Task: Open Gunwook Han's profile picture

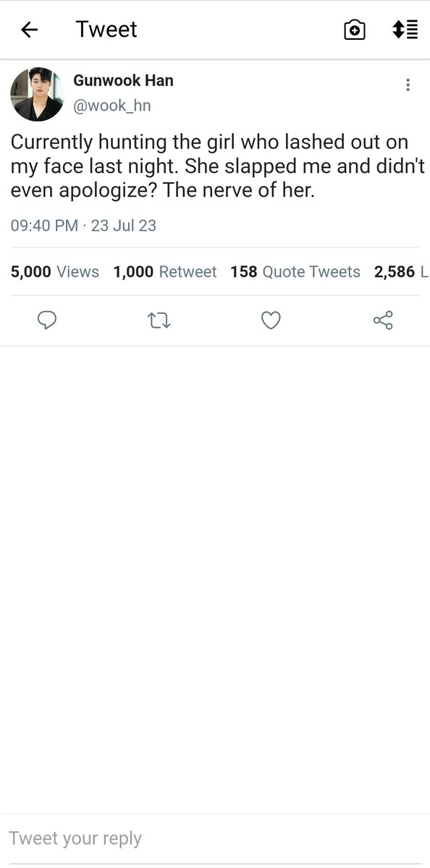Action: tap(37, 95)
